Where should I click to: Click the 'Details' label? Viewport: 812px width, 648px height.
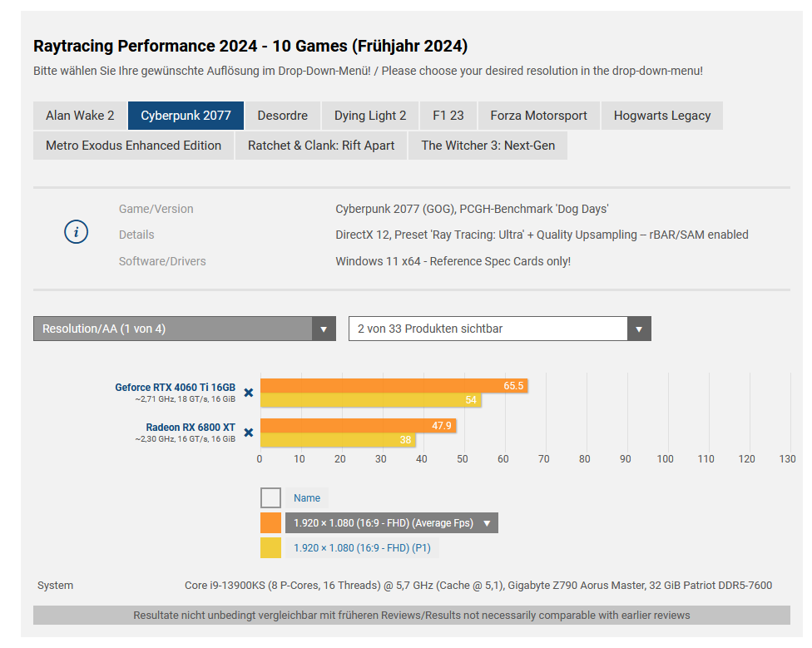click(x=136, y=235)
